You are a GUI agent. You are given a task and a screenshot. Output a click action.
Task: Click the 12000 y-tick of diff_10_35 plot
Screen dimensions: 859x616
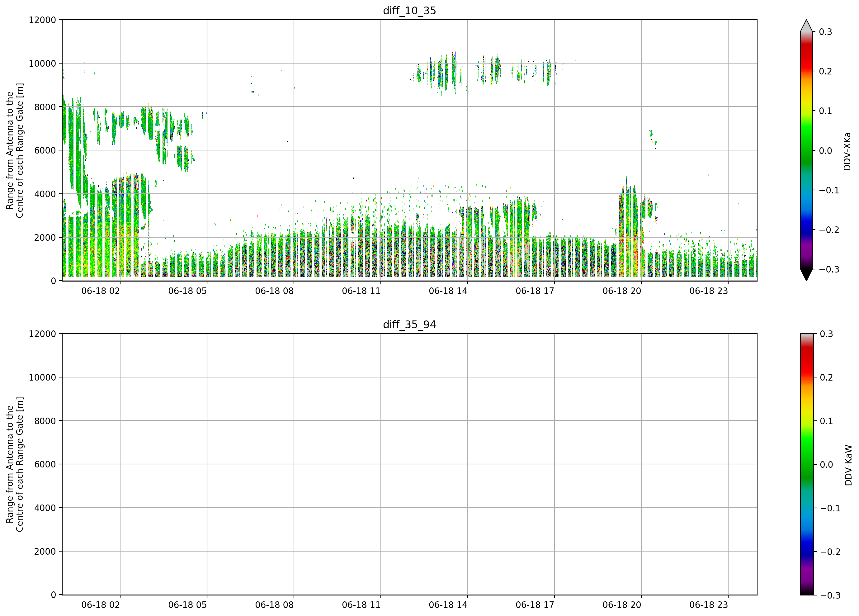point(42,20)
